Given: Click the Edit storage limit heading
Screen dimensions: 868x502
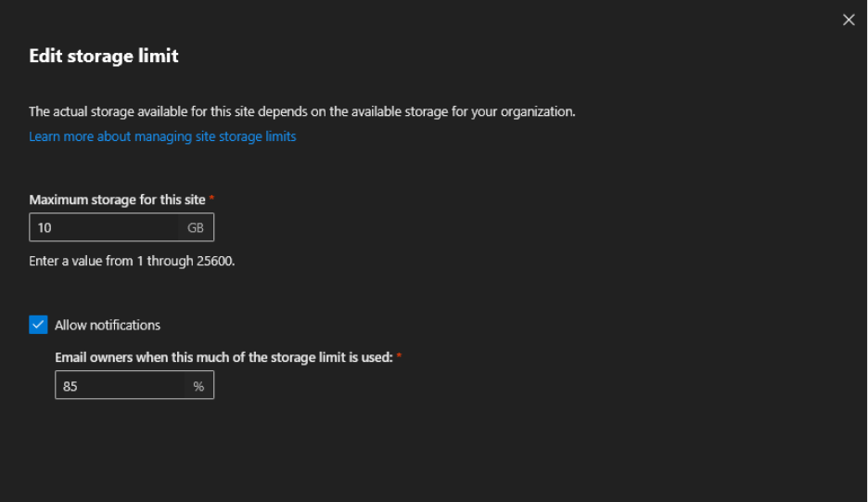Looking at the screenshot, I should pyautogui.click(x=104, y=56).
